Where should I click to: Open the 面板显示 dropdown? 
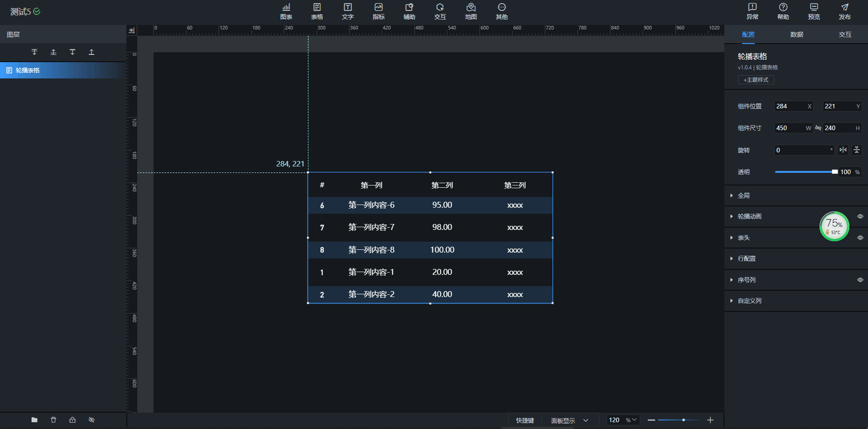point(569,420)
